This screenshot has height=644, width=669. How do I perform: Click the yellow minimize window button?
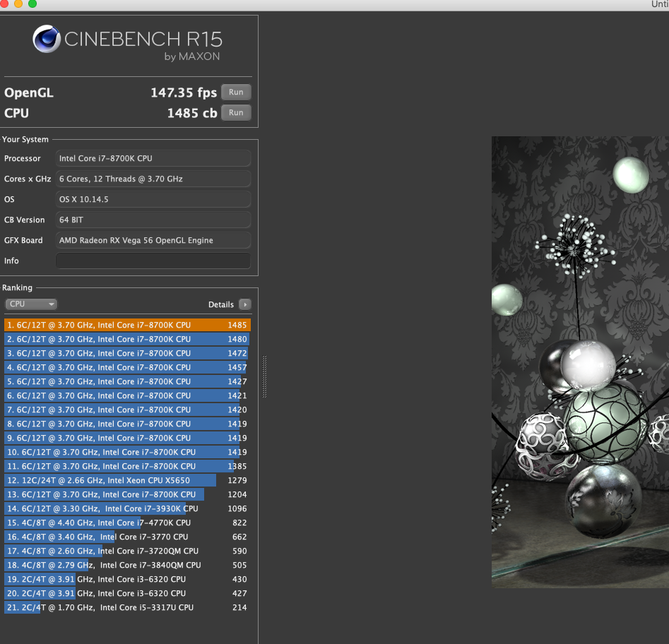pyautogui.click(x=18, y=4)
